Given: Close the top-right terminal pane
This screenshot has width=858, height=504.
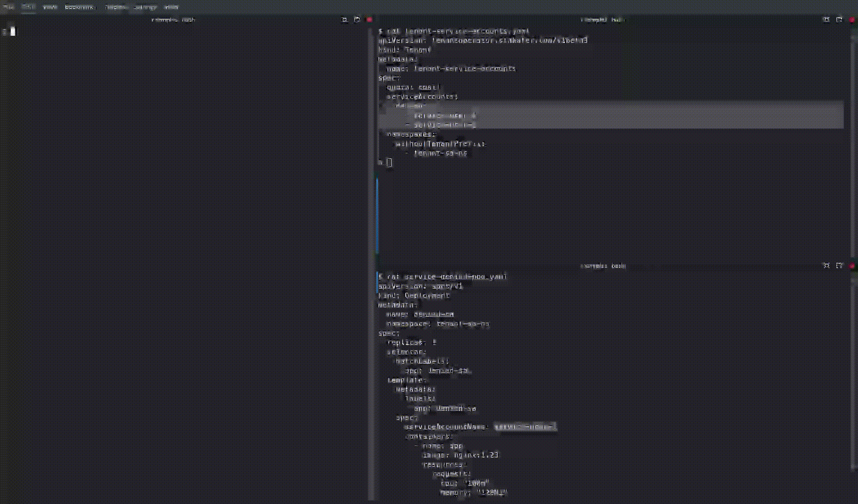Looking at the screenshot, I should pyautogui.click(x=852, y=20).
